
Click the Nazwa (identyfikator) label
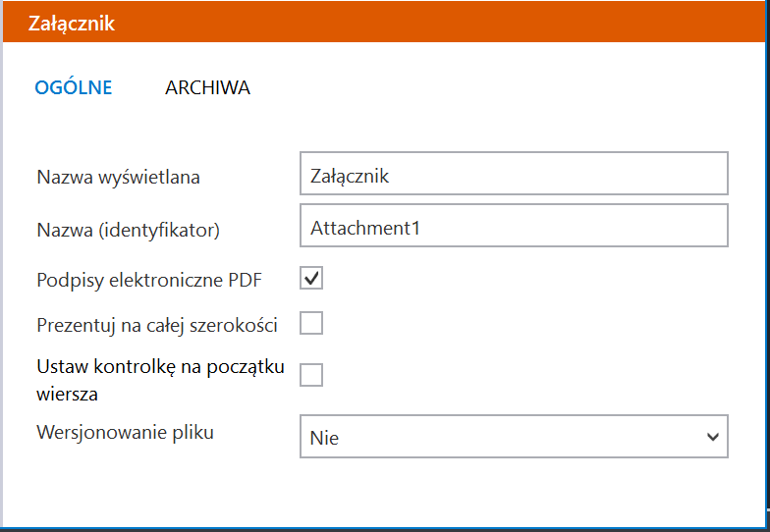[128, 230]
